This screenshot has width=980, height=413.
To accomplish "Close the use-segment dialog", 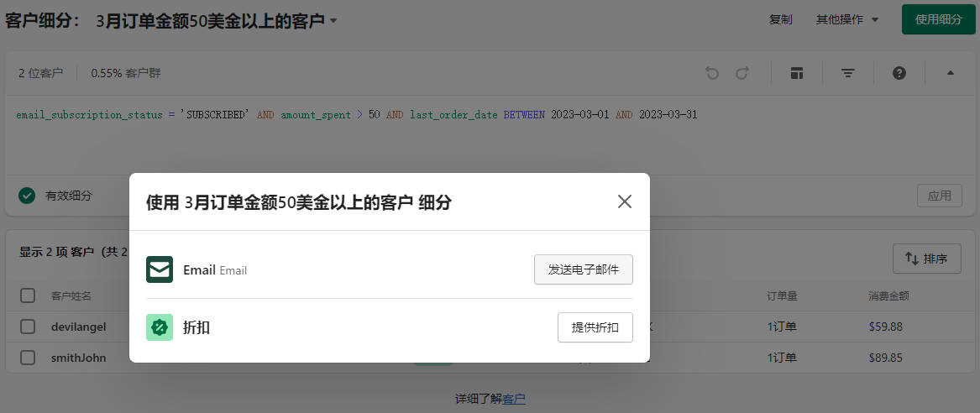I will (625, 201).
